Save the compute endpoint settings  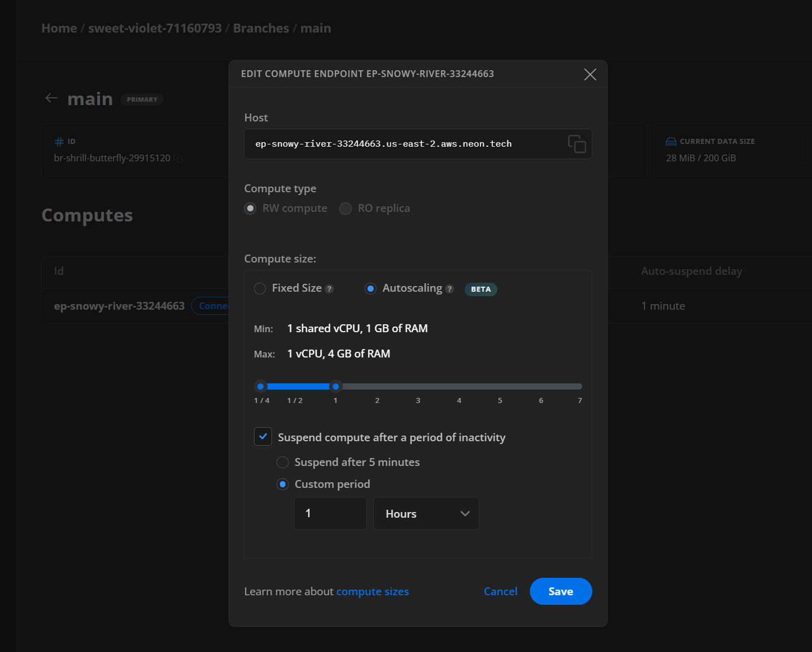pyautogui.click(x=560, y=591)
